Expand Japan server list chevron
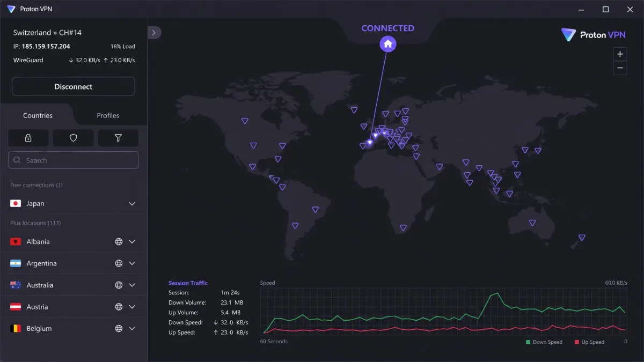Screen dimensions: 644x362 [132, 204]
